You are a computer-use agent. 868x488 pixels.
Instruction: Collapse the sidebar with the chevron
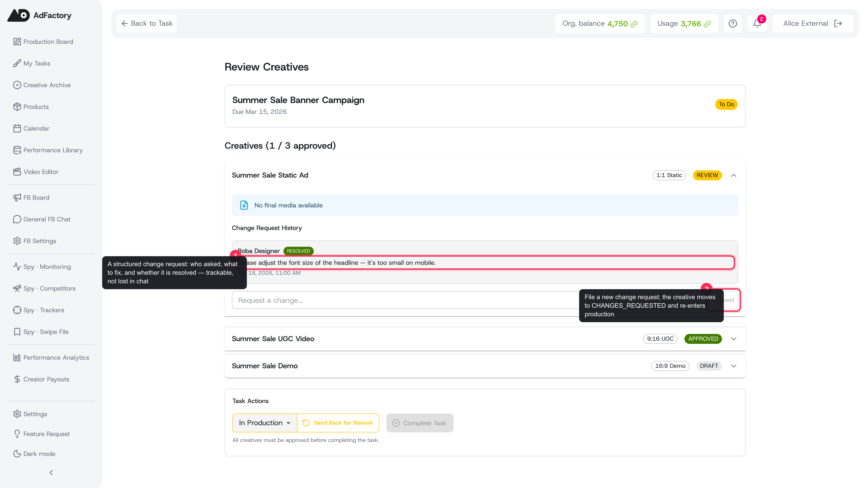[51, 473]
